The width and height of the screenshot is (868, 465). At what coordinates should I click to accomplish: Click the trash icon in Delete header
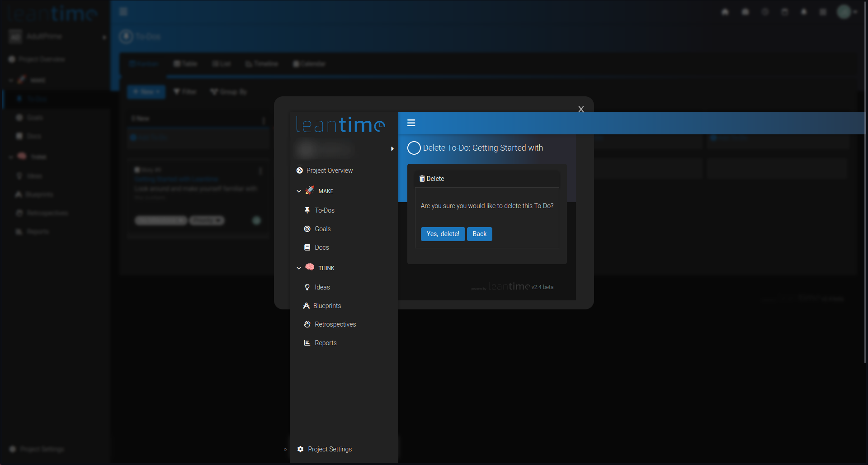pos(422,178)
